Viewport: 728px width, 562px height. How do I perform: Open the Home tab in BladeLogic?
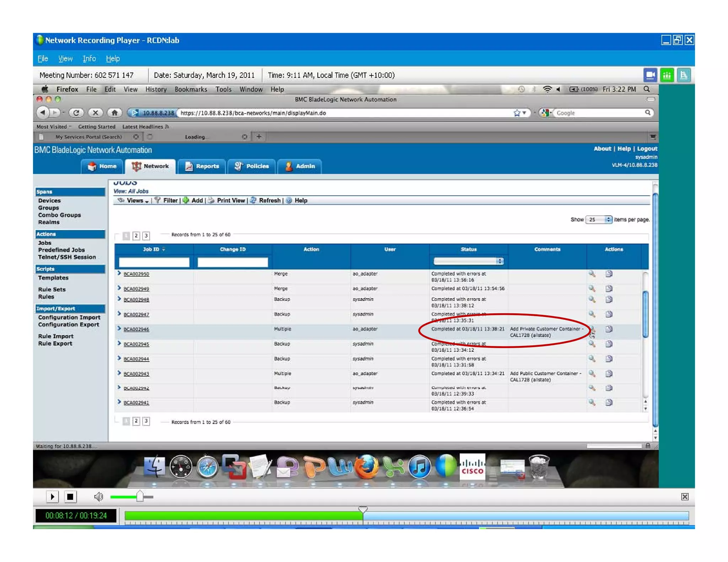102,166
